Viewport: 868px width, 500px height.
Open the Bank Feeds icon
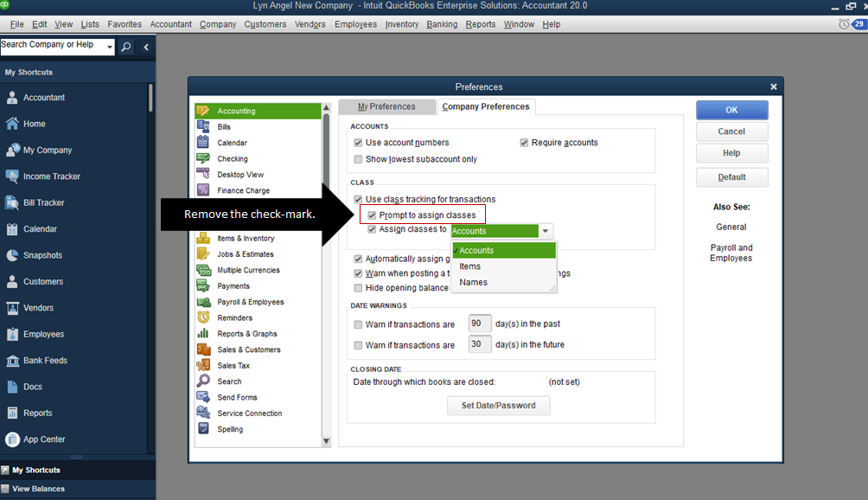tap(12, 361)
